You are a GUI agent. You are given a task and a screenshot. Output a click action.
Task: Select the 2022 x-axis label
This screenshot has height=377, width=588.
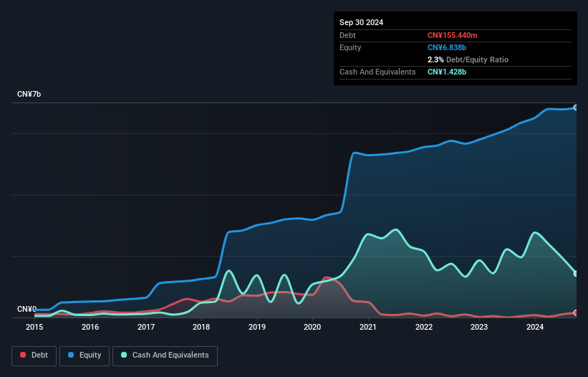click(x=424, y=327)
